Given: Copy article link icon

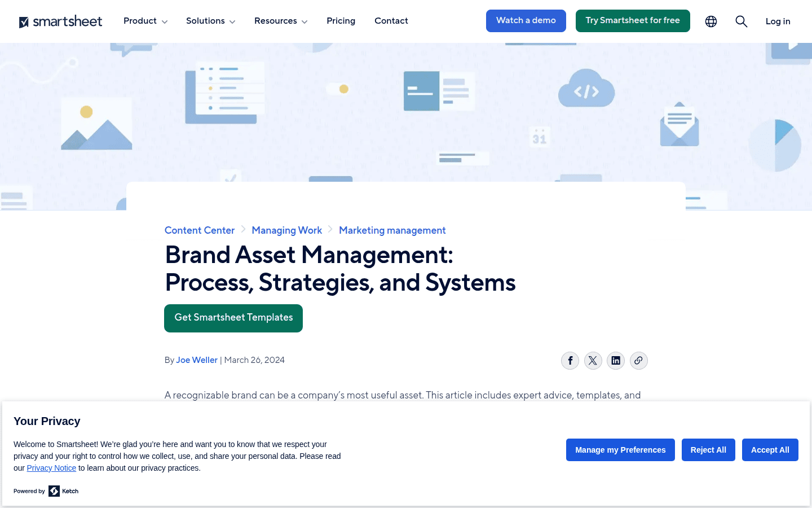Looking at the screenshot, I should (638, 361).
